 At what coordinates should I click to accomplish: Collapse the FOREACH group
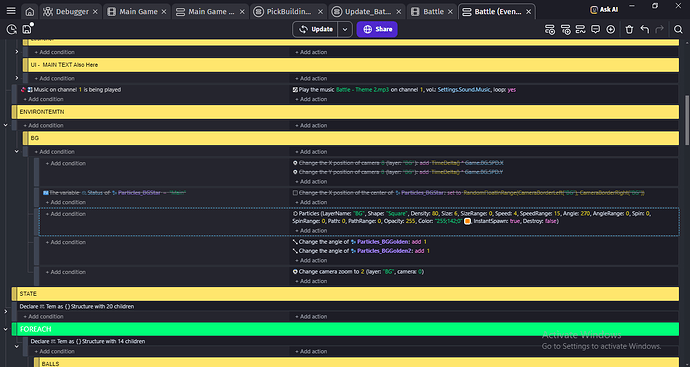6,329
